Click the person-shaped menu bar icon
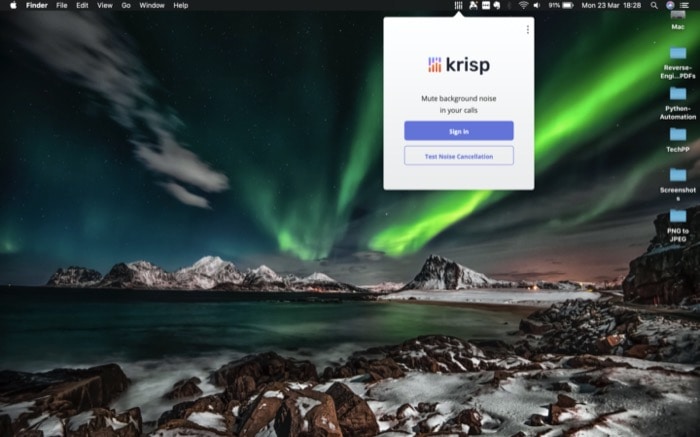 tap(473, 5)
